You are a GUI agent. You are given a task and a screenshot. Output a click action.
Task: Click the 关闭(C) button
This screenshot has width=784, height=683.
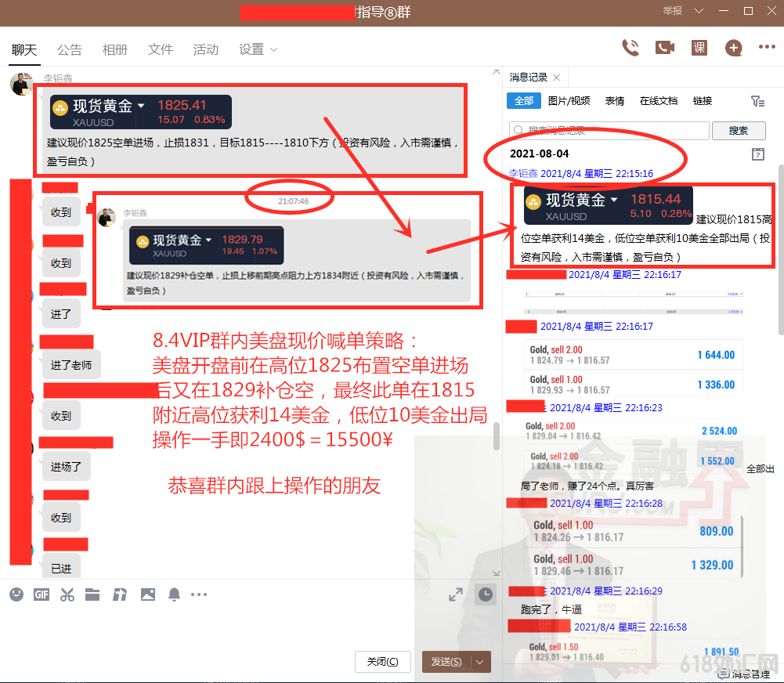click(x=382, y=662)
